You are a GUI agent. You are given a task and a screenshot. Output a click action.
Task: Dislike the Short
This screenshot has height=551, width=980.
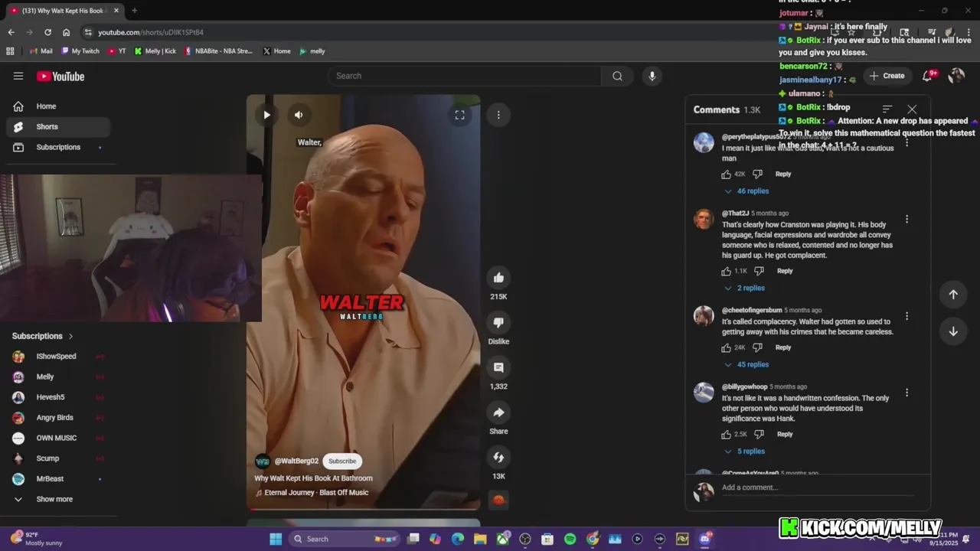point(498,322)
